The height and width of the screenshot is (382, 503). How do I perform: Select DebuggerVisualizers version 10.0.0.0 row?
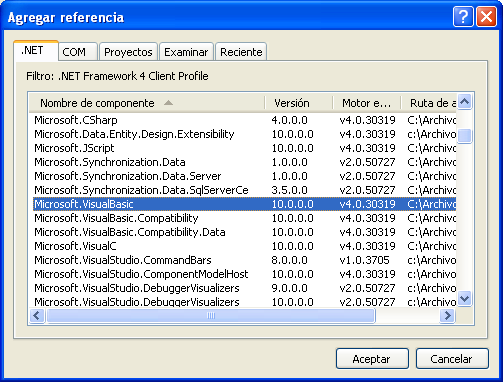coord(244,302)
